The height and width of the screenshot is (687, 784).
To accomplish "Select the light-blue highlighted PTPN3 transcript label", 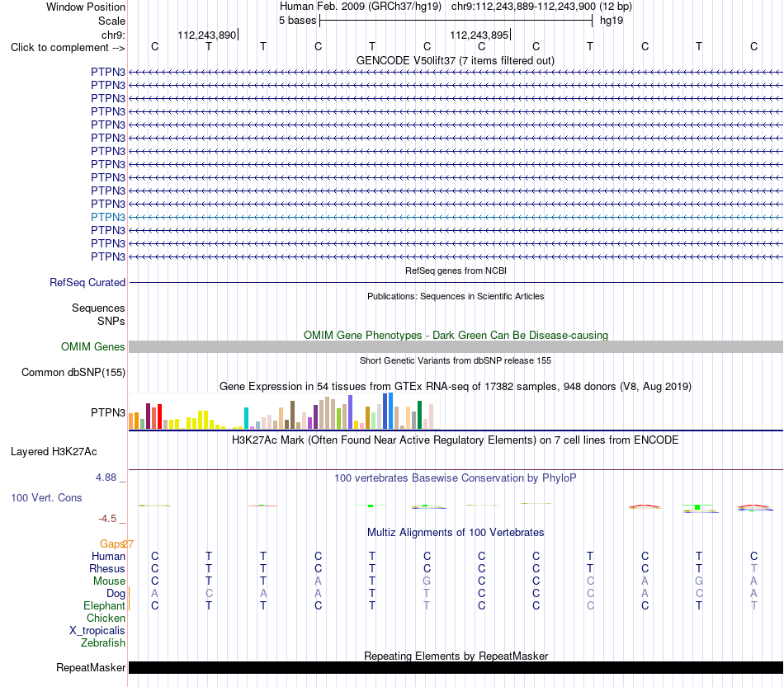I will point(108,218).
